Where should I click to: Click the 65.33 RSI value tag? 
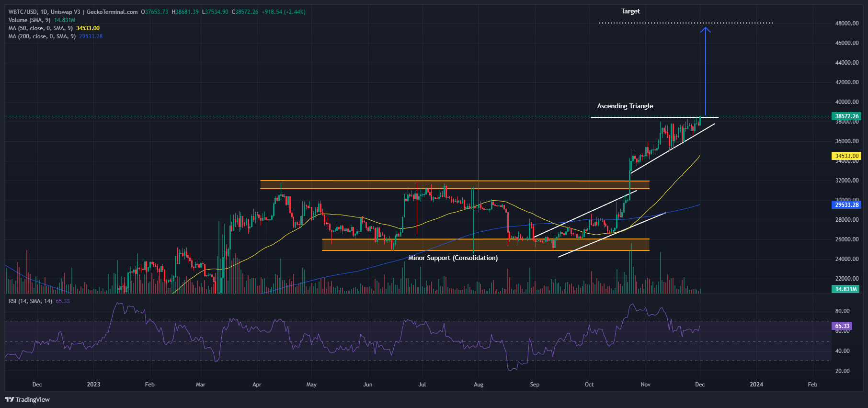click(x=842, y=326)
